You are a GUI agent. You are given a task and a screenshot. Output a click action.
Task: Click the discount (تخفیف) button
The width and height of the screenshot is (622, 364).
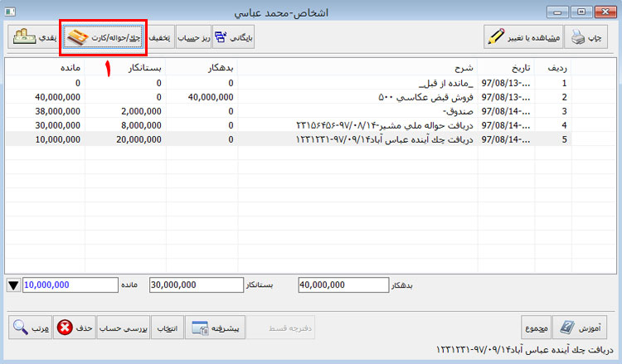point(159,37)
